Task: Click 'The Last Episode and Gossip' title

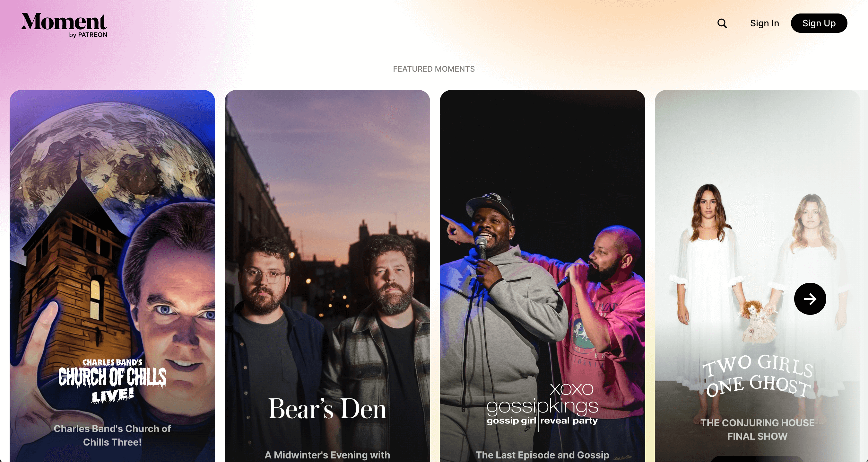Action: click(542, 455)
